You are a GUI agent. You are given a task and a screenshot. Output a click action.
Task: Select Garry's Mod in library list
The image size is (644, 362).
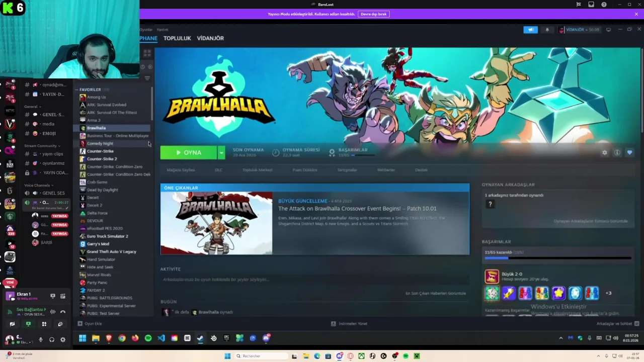tap(98, 244)
